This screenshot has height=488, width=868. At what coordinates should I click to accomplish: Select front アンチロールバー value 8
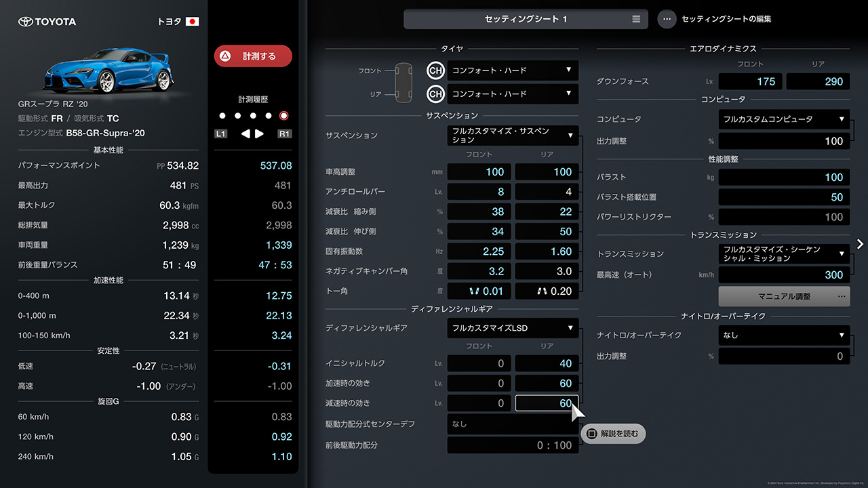[479, 192]
